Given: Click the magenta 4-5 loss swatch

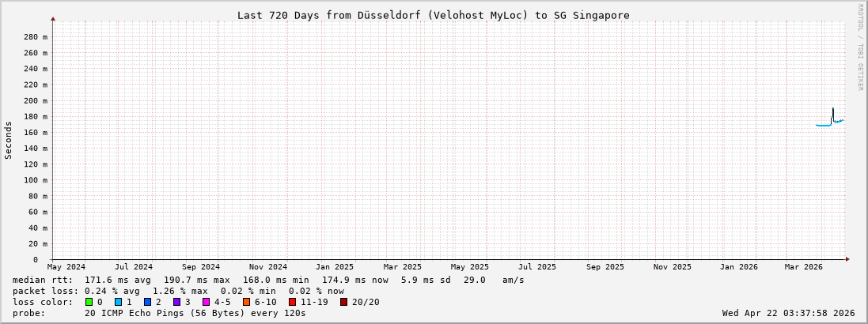Looking at the screenshot, I should coord(207,302).
